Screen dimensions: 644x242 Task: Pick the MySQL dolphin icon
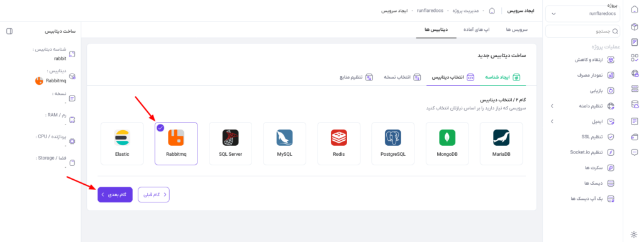(285, 138)
